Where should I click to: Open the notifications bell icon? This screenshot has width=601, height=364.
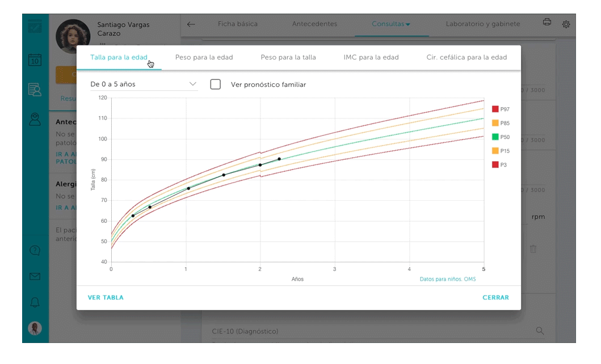(35, 302)
